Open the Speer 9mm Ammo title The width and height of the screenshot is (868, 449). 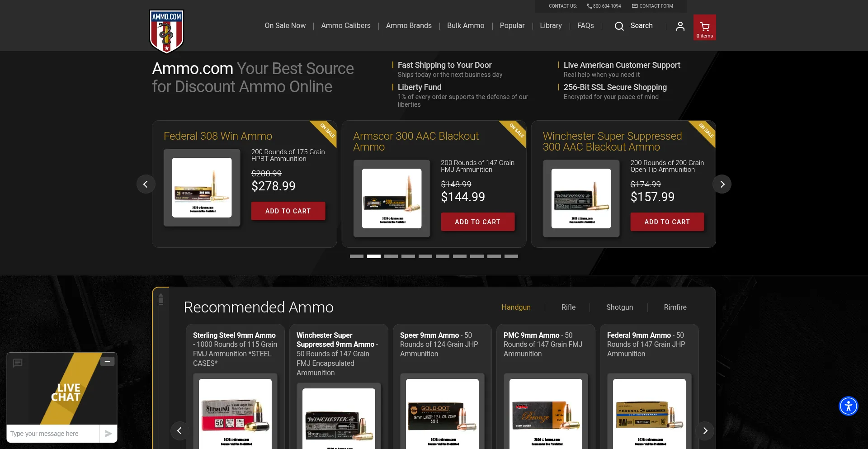coord(429,336)
